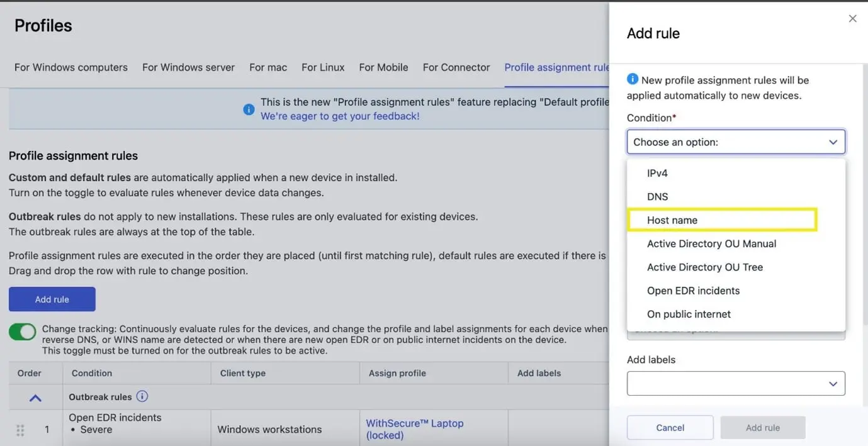The width and height of the screenshot is (868, 446).
Task: Open We're eager to get your feedback link
Action: click(x=340, y=116)
